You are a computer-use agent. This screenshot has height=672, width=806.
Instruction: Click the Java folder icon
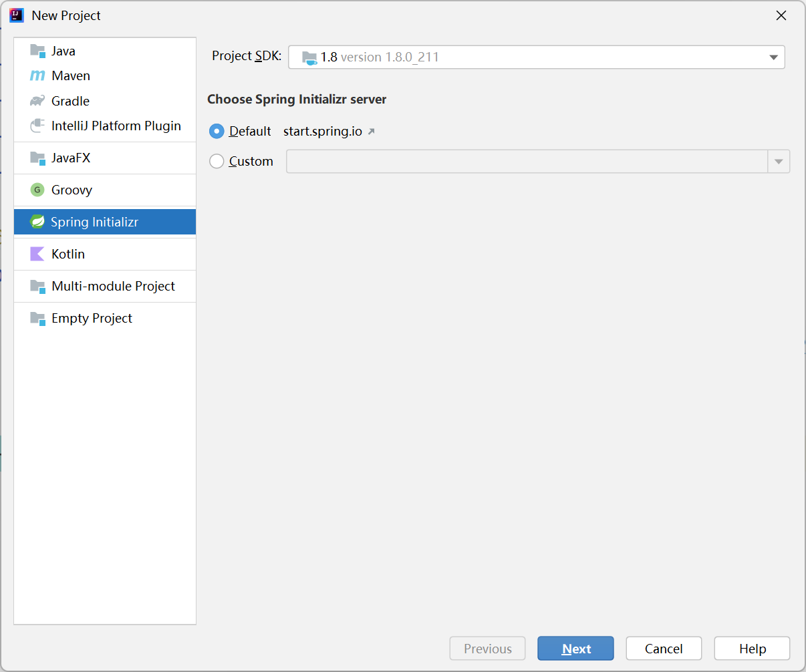(37, 51)
